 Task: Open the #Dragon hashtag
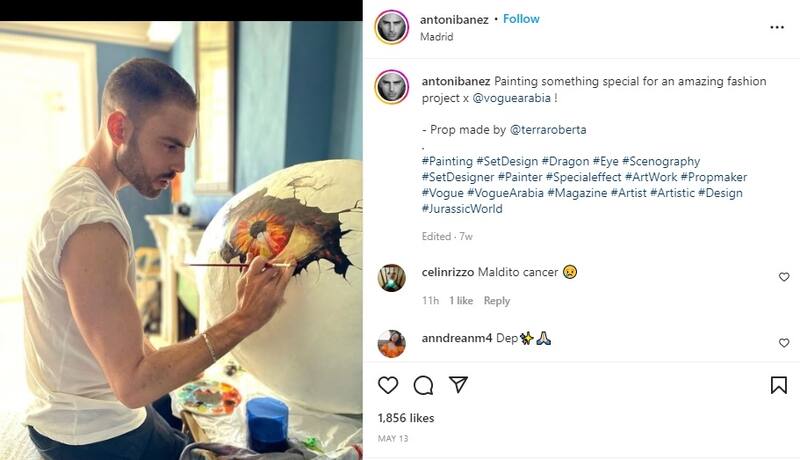564,161
